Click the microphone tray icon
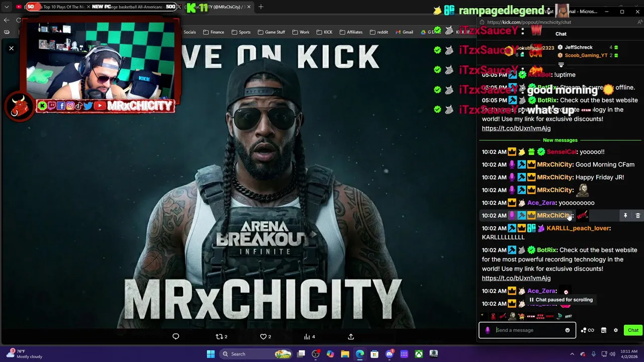 594,354
